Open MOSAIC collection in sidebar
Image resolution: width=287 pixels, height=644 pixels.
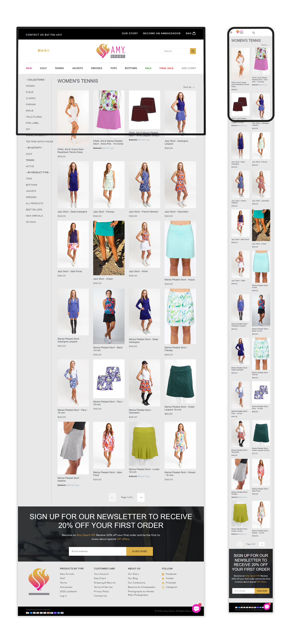point(30,86)
